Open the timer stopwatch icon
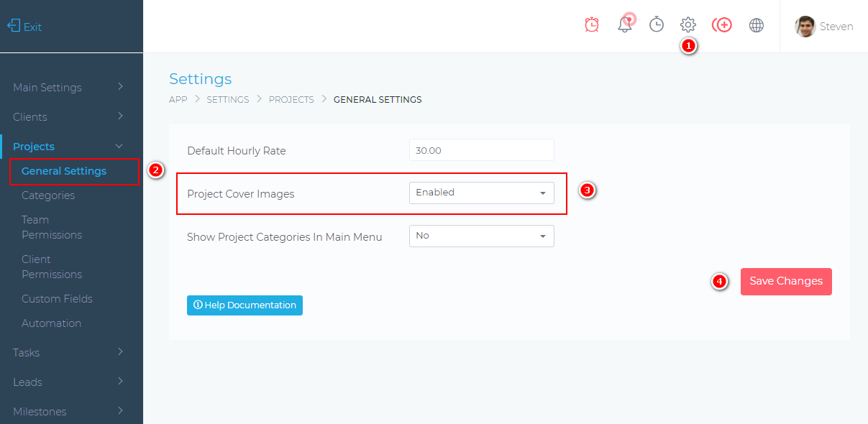This screenshot has height=424, width=868. tap(657, 25)
